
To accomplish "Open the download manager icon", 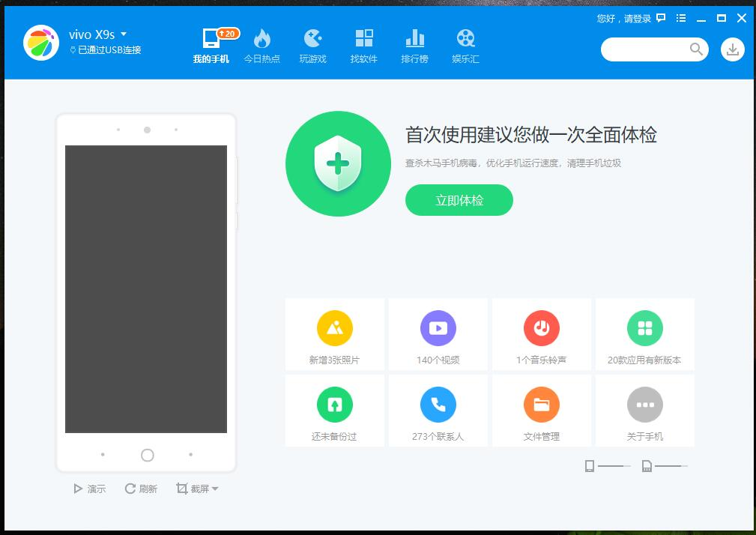I will coord(732,49).
